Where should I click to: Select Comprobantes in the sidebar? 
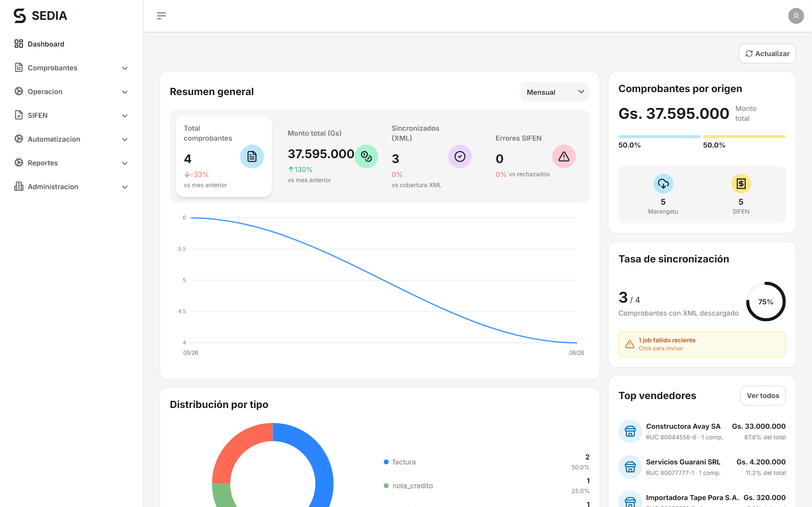[x=71, y=68]
